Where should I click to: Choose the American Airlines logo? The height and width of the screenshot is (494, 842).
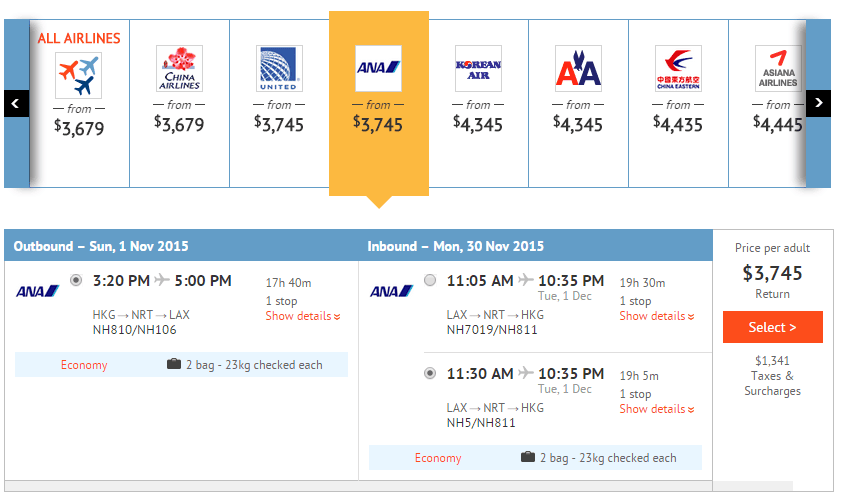(x=578, y=68)
